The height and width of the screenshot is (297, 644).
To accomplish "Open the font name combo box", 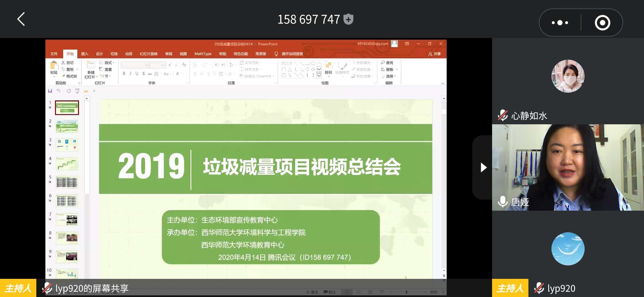I will click(135, 65).
